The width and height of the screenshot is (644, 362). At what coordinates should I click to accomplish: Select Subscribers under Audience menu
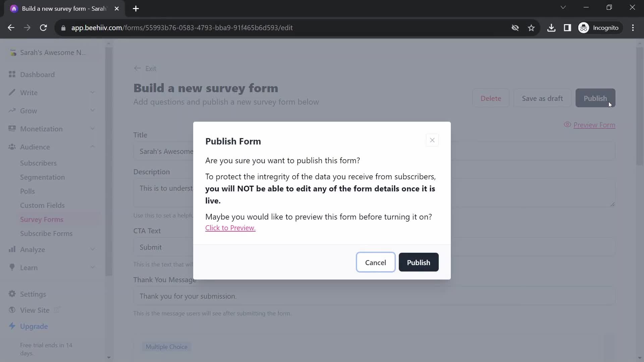pos(39,163)
